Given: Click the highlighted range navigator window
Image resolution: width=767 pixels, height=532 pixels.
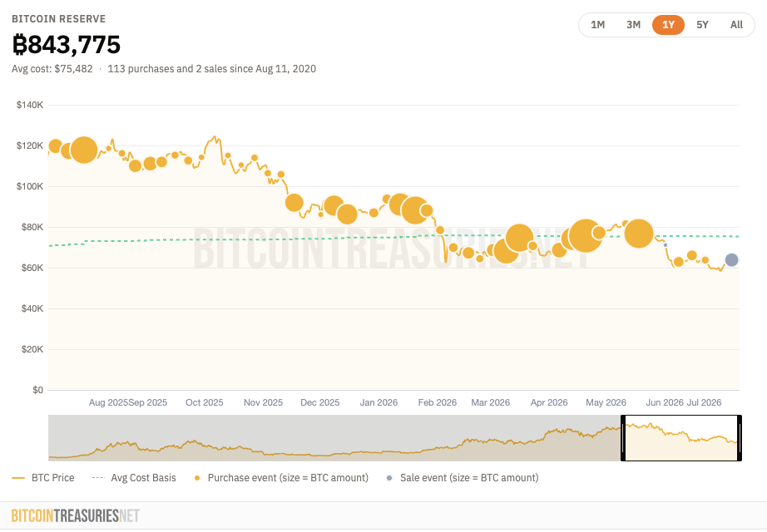Looking at the screenshot, I should pos(681,438).
